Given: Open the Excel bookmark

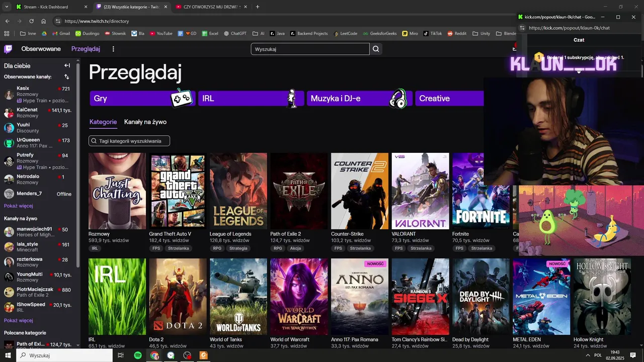Looking at the screenshot, I should click(x=210, y=34).
